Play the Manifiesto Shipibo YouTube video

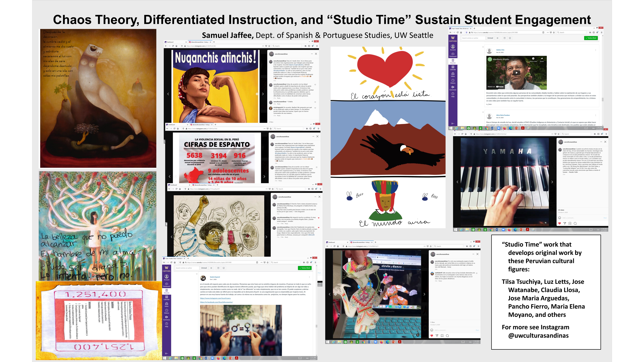click(x=516, y=73)
